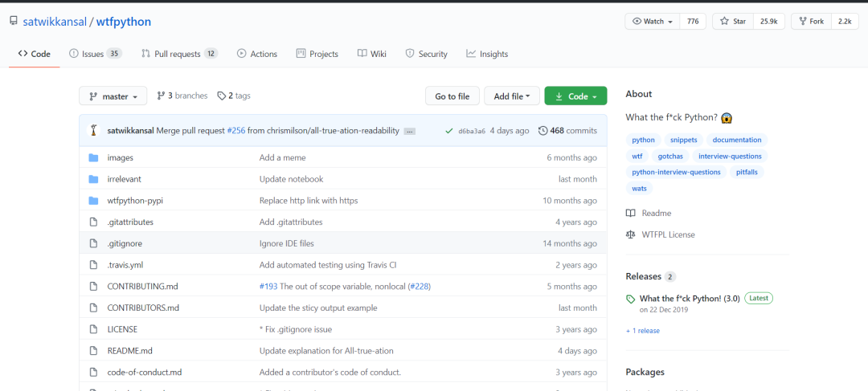Click the folder icon for irrelevant

point(93,179)
